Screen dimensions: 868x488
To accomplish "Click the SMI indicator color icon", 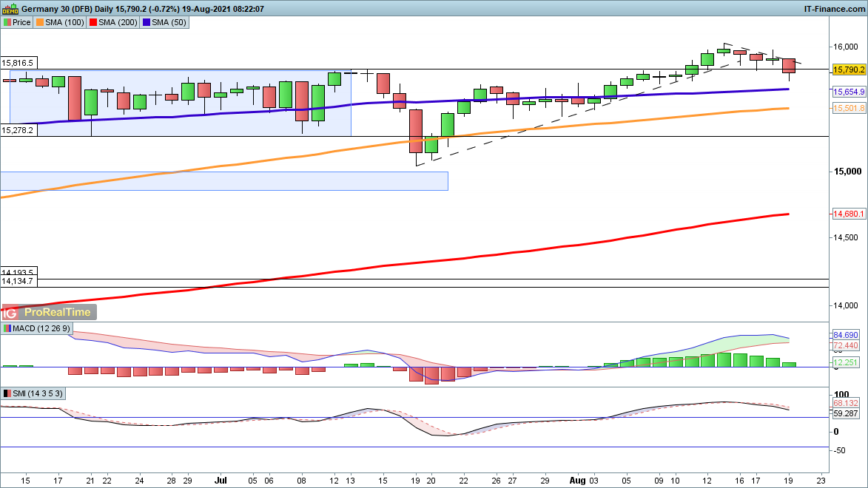I will 7,393.
